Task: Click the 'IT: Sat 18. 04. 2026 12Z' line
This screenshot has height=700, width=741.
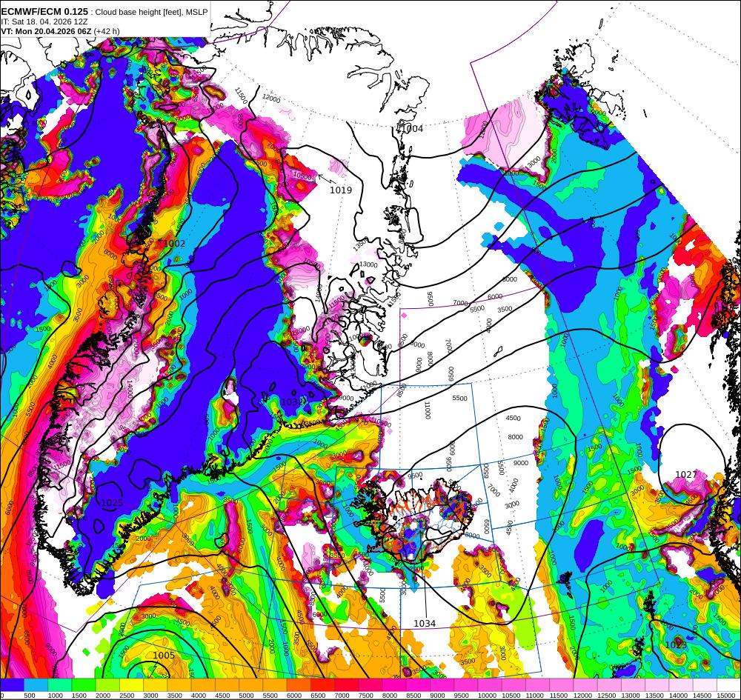Action: coord(44,21)
